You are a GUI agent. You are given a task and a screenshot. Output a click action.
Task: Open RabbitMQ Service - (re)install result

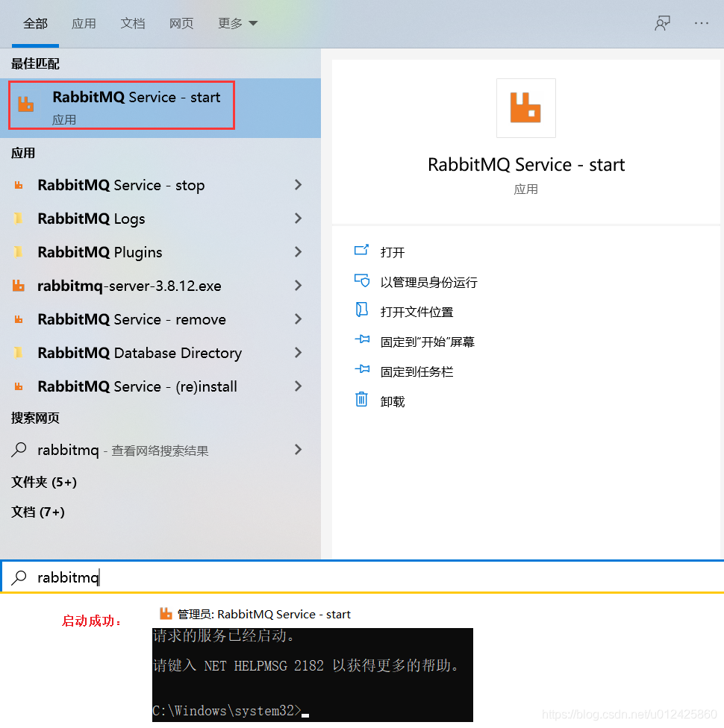[160, 386]
